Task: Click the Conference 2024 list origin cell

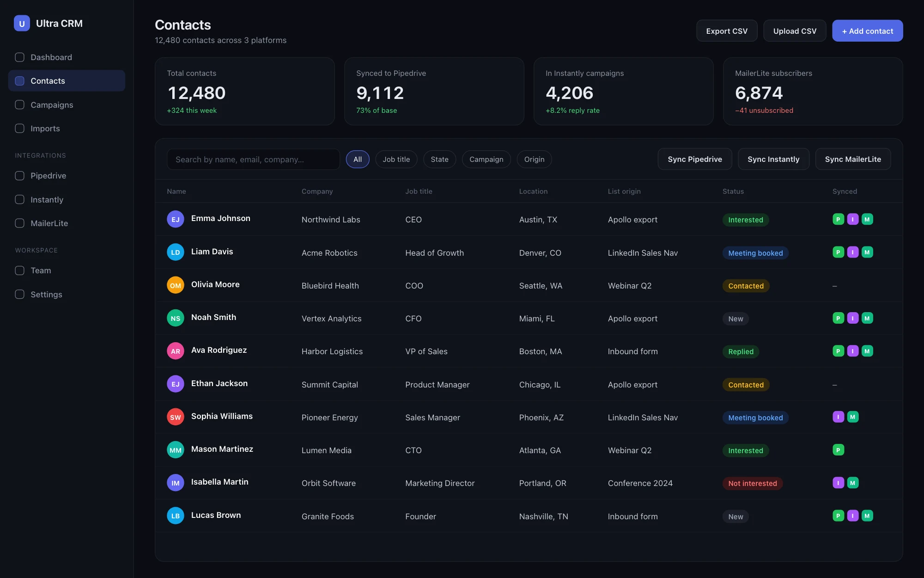Action: click(640, 483)
